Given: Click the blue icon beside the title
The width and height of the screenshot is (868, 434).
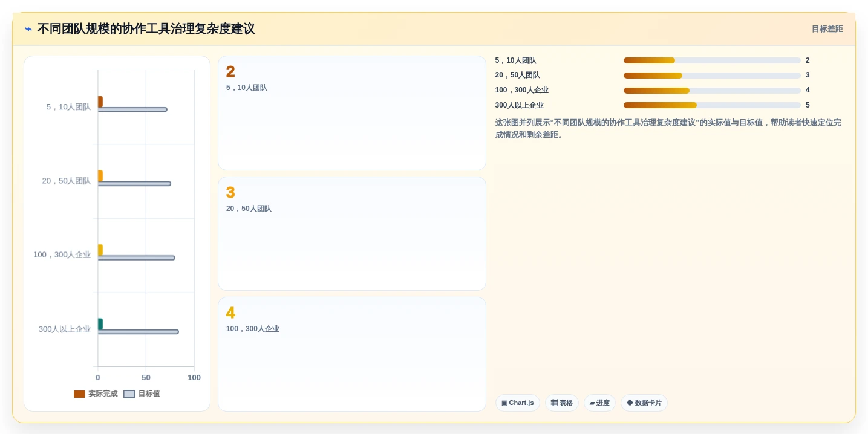Looking at the screenshot, I should point(28,29).
